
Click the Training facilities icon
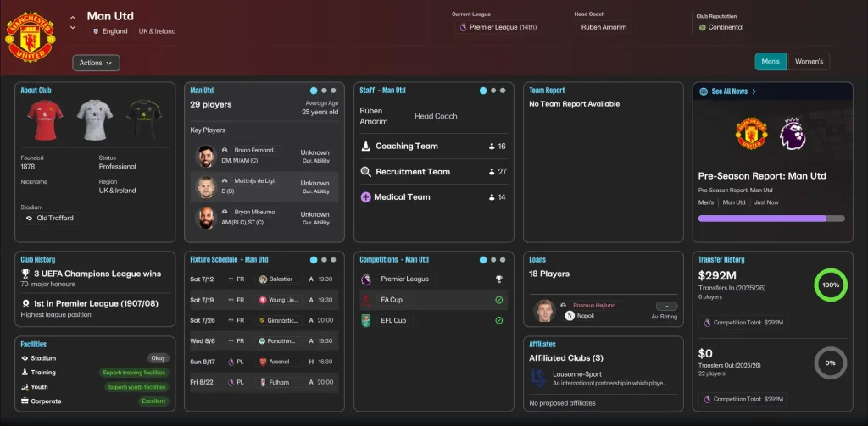coord(25,373)
